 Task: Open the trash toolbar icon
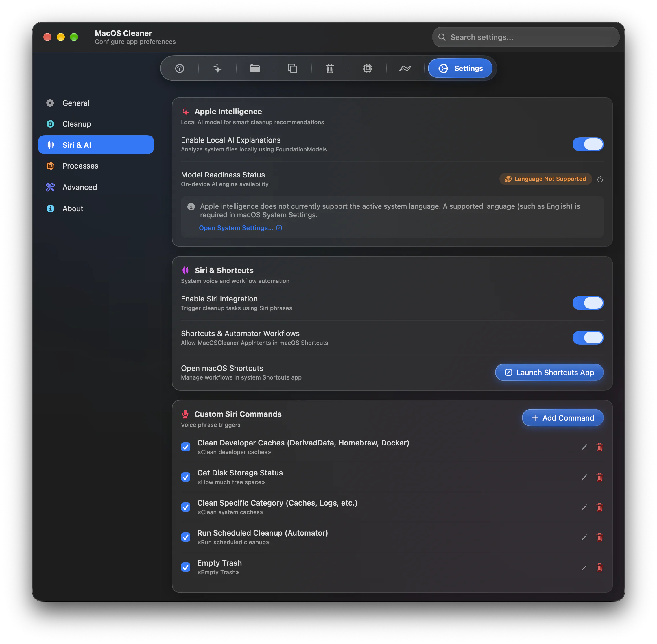point(330,69)
